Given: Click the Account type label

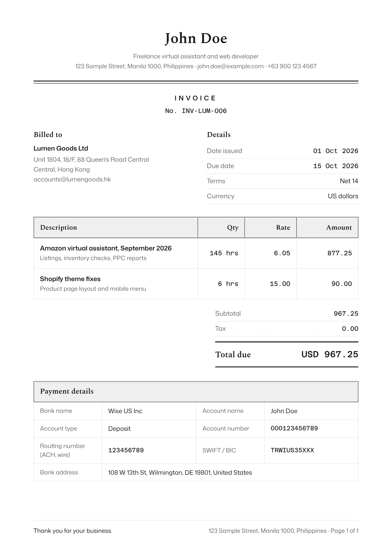Looking at the screenshot, I should pos(59,429).
